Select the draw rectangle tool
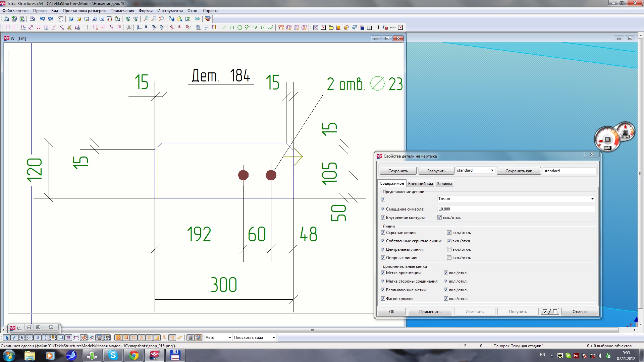This screenshot has height=362, width=644. pyautogui.click(x=232, y=27)
